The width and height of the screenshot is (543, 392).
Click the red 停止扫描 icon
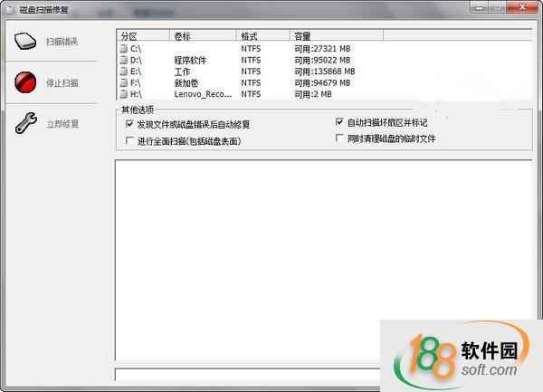click(x=25, y=83)
